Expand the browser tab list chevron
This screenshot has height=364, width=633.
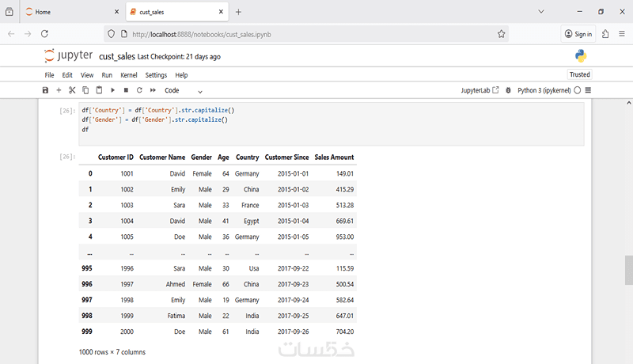click(x=542, y=12)
